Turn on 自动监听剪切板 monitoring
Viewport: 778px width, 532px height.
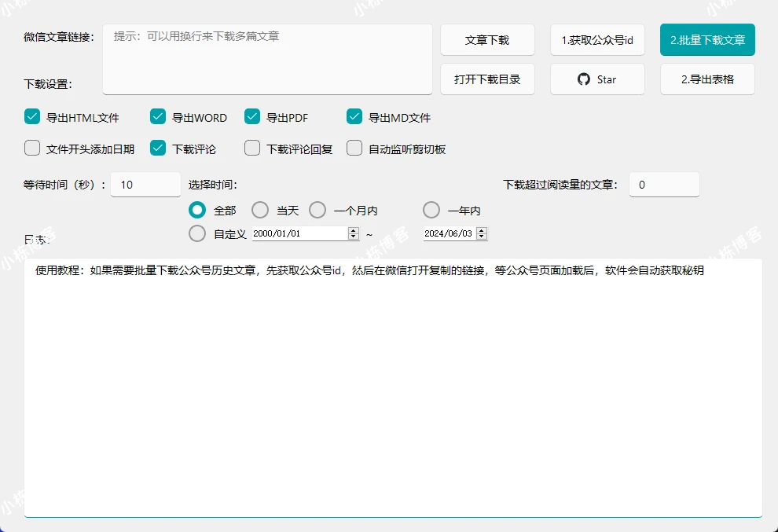[354, 149]
